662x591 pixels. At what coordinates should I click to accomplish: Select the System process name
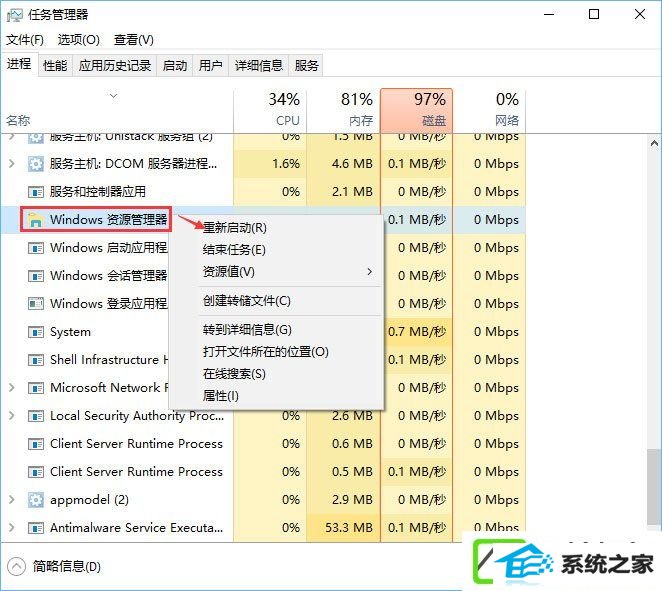click(x=70, y=332)
